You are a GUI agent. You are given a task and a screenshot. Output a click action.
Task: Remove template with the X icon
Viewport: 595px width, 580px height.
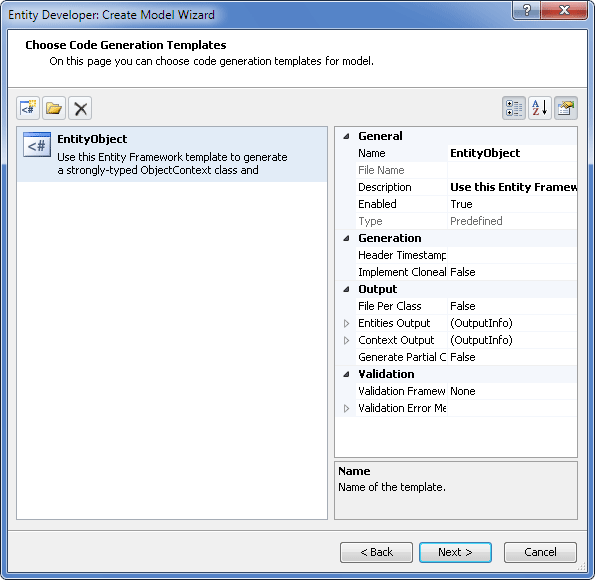click(x=80, y=108)
